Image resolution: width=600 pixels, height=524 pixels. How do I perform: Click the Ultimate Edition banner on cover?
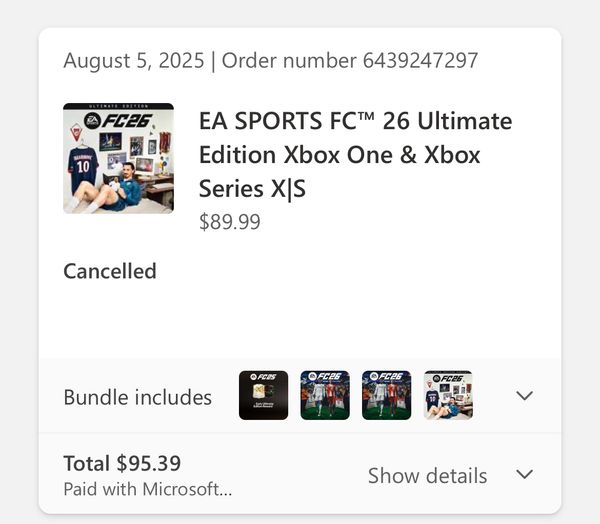click(x=118, y=106)
